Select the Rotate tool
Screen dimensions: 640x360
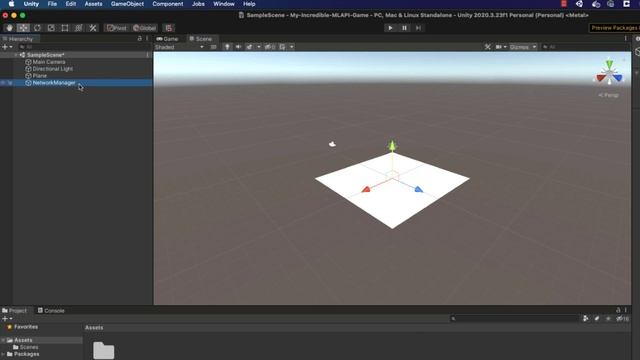pos(37,28)
